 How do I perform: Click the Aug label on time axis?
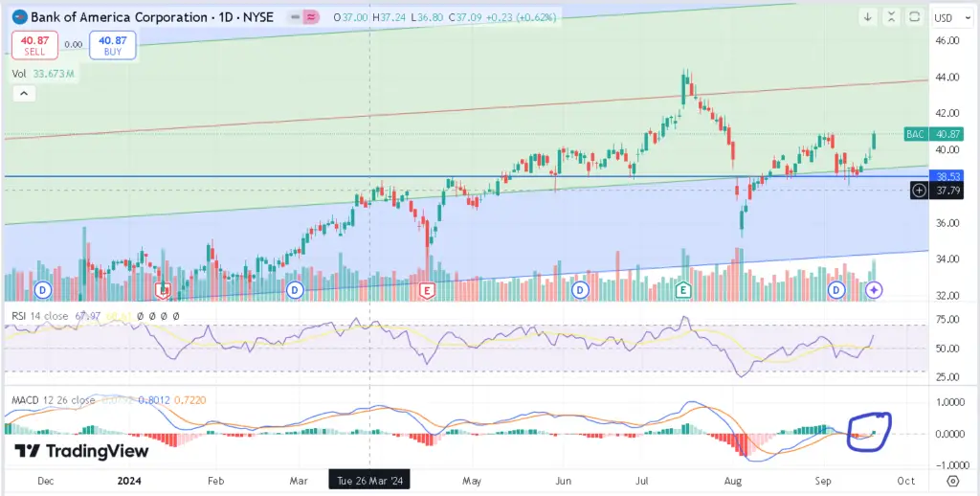(x=732, y=481)
